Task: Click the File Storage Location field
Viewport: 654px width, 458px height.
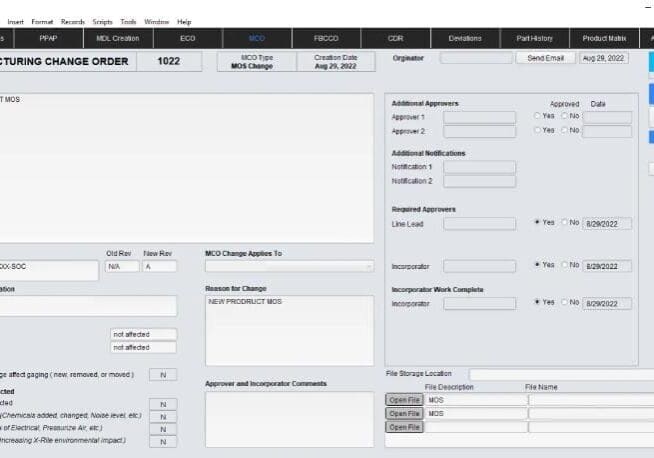Action: coord(561,374)
